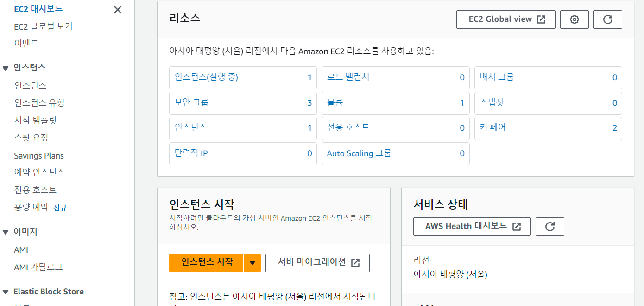Open the 배치 그룹 resource card
The image size is (644, 306).
pos(548,78)
